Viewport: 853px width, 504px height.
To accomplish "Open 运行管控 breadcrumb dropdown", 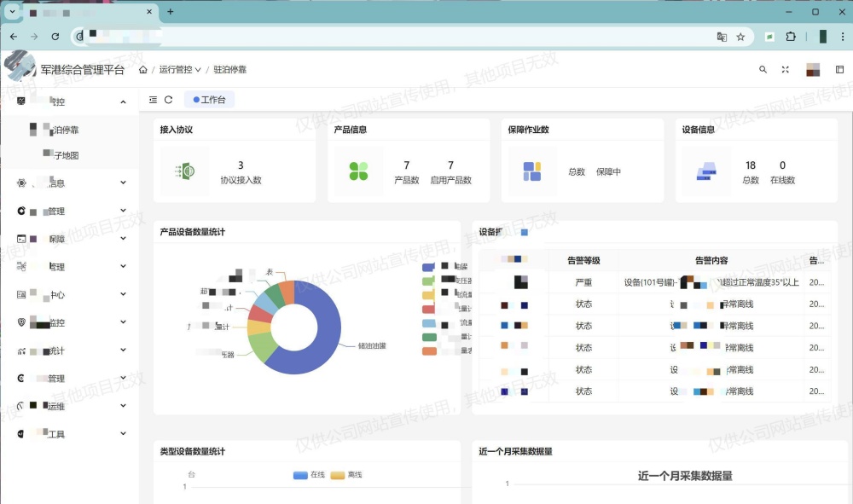I will click(x=180, y=70).
